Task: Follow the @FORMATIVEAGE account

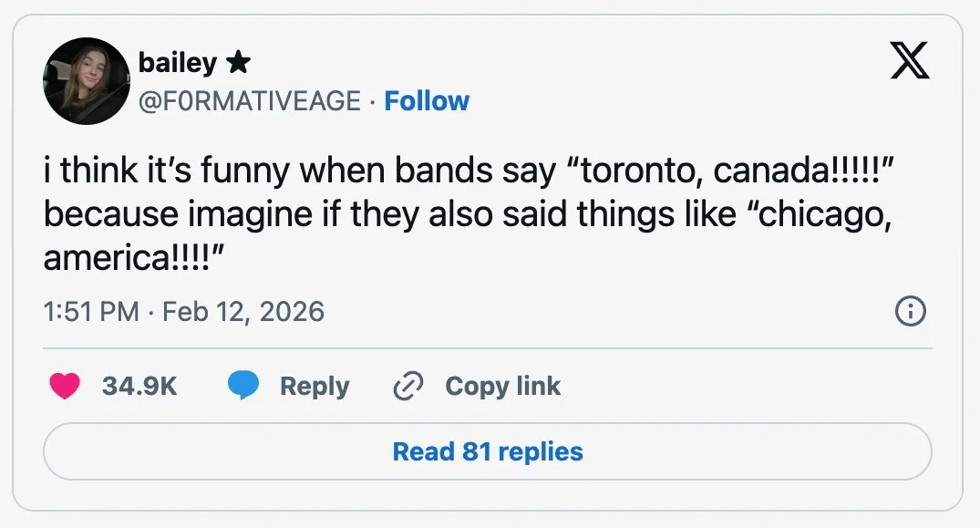Action: pos(427,100)
